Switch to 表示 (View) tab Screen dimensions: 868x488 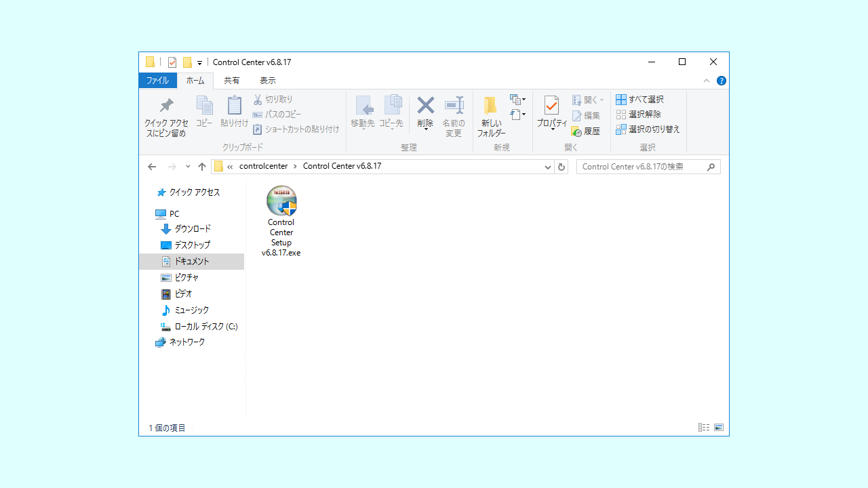click(268, 81)
